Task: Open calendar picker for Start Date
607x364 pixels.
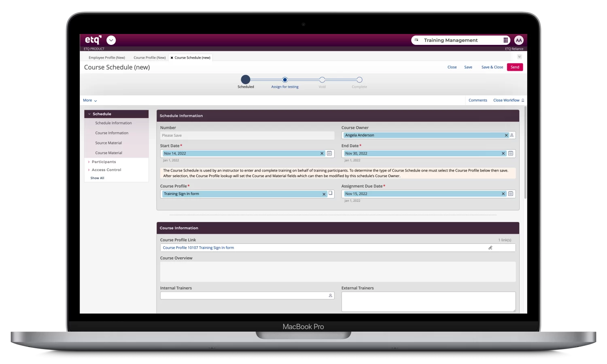Action: 329,153
